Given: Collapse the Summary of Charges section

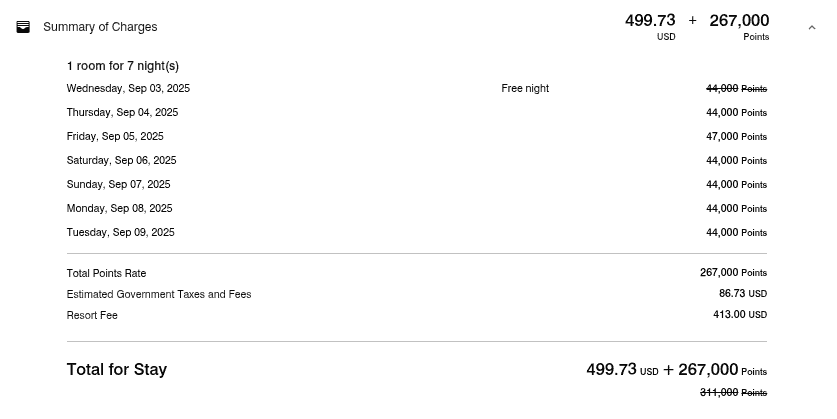Looking at the screenshot, I should click(812, 27).
